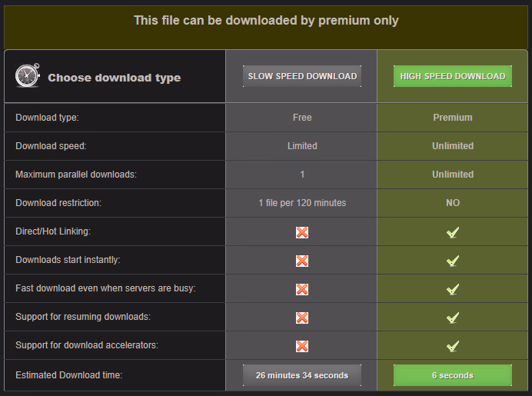The image size is (532, 396).
Task: Click green checkmark for fast download when busy
Action: point(453,289)
